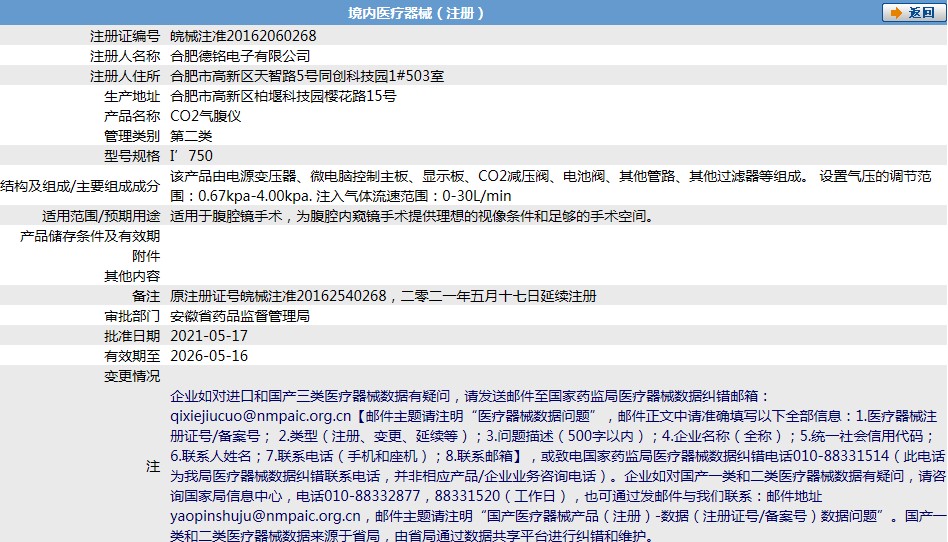Click the 产品名称 label

pyautogui.click(x=132, y=116)
